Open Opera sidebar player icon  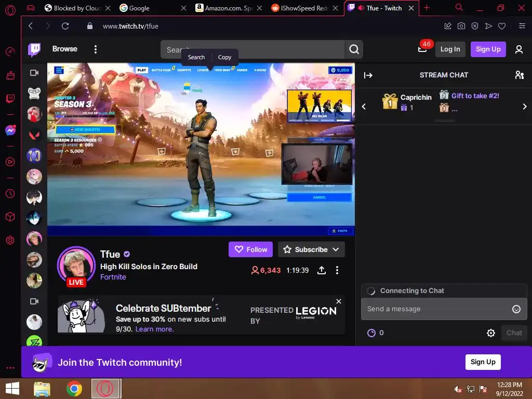[10, 162]
